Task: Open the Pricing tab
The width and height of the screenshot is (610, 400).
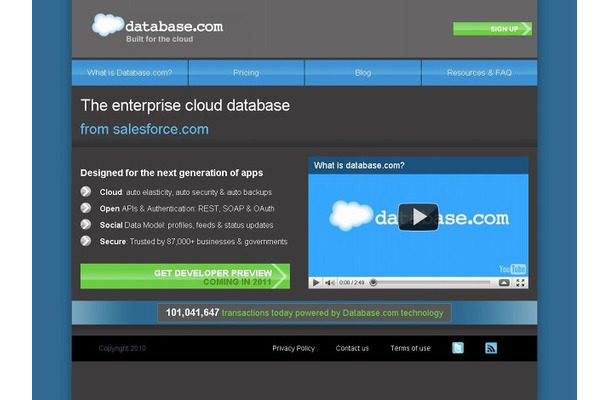Action: [x=246, y=73]
